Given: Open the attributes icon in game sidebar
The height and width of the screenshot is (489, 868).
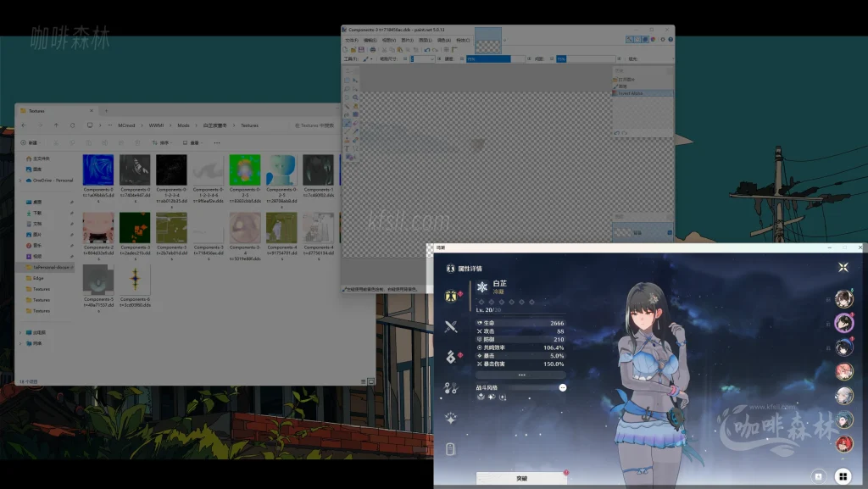Looking at the screenshot, I should [451, 296].
